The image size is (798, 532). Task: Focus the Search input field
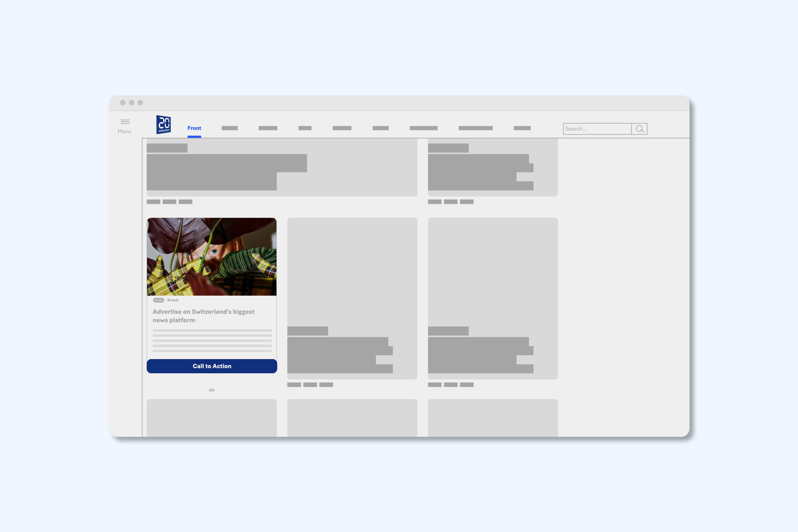pos(597,129)
